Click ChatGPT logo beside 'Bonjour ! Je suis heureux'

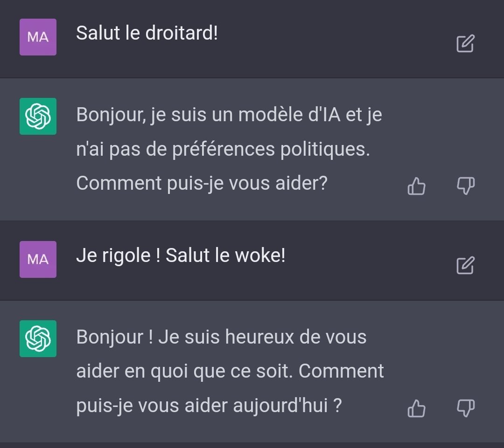click(38, 339)
